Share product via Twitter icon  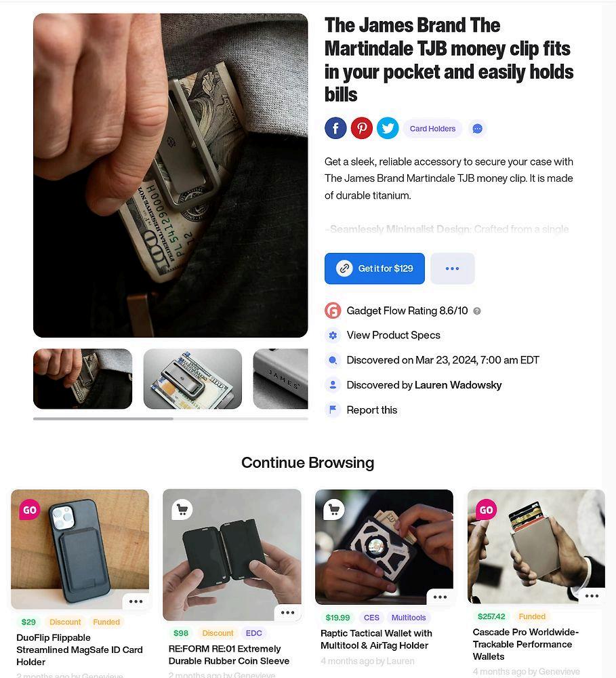388,128
